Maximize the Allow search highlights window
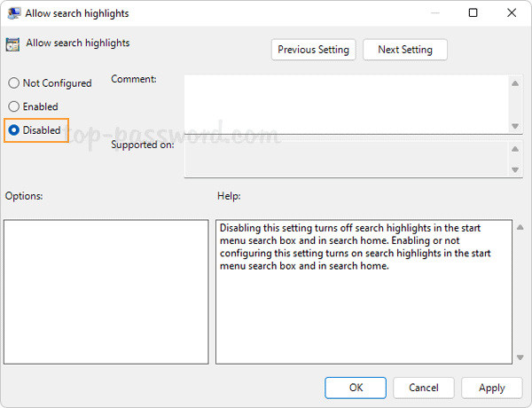Image resolution: width=532 pixels, height=408 pixels. pos(473,13)
